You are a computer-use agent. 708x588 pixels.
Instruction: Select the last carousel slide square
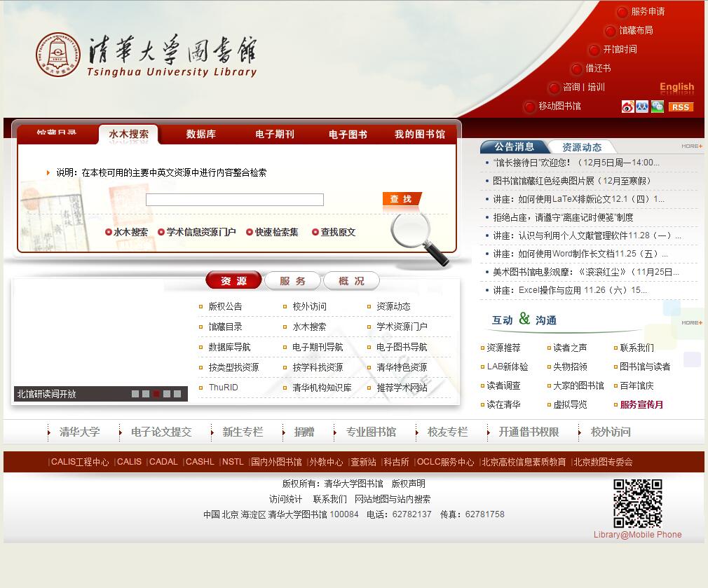point(177,394)
